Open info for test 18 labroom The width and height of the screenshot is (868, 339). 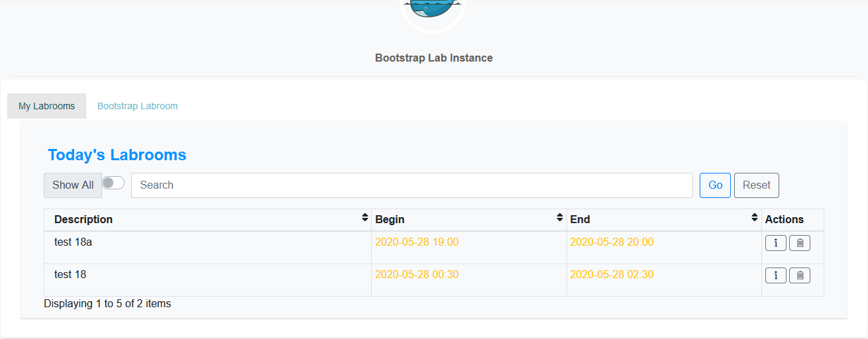(776, 275)
